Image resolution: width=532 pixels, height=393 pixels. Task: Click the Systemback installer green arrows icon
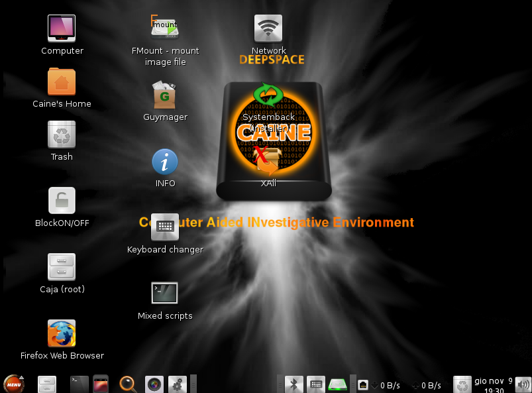268,95
